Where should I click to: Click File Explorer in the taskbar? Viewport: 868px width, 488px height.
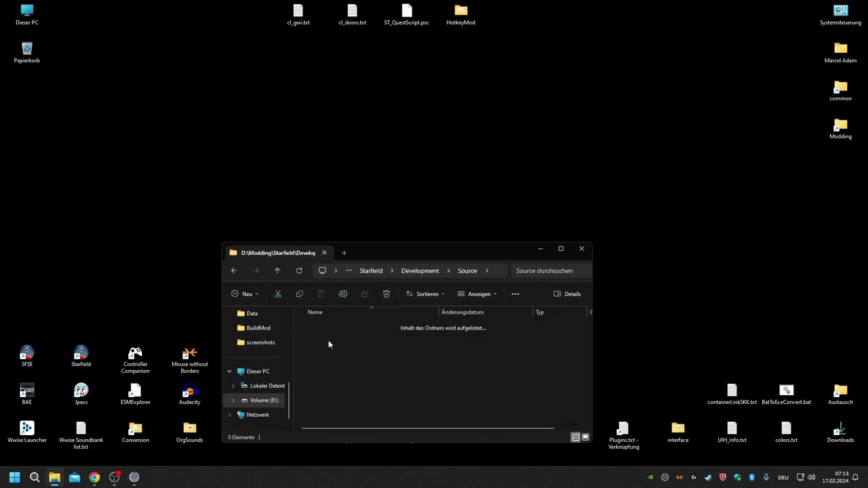coord(54,477)
